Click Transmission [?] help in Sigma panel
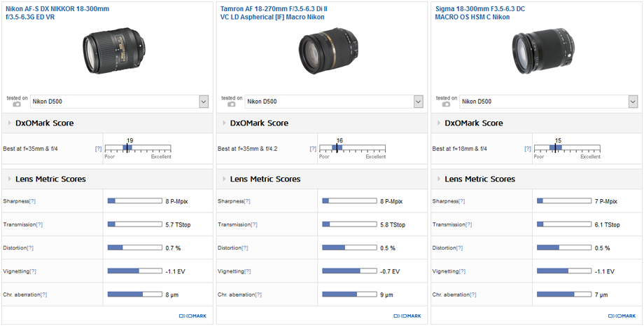 coord(469,224)
